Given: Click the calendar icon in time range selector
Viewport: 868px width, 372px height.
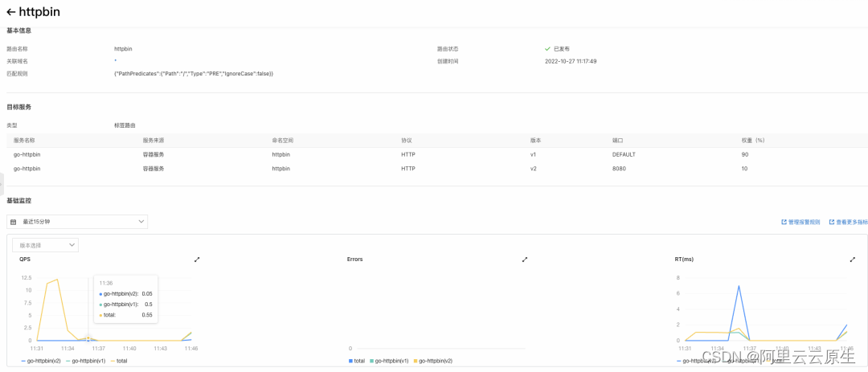Looking at the screenshot, I should coord(14,222).
